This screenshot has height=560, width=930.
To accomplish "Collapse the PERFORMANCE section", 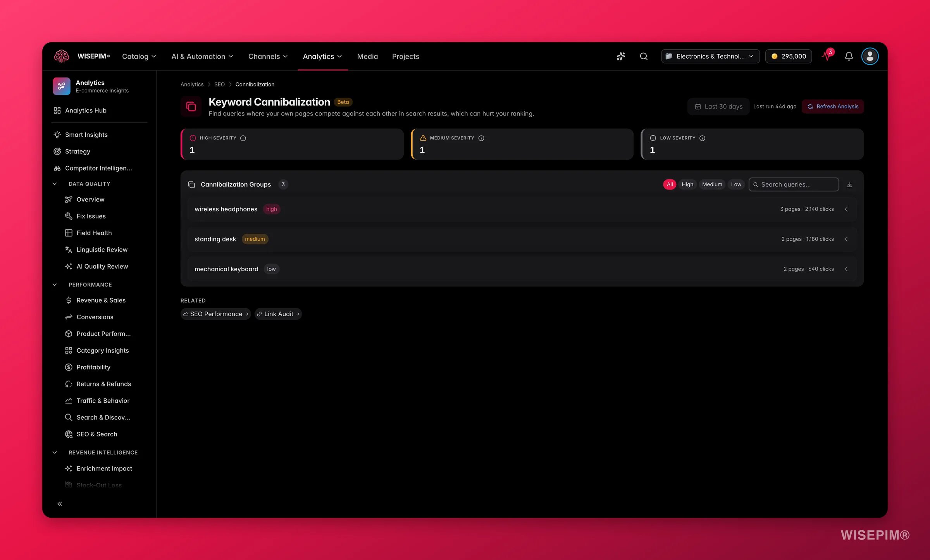I will point(55,284).
